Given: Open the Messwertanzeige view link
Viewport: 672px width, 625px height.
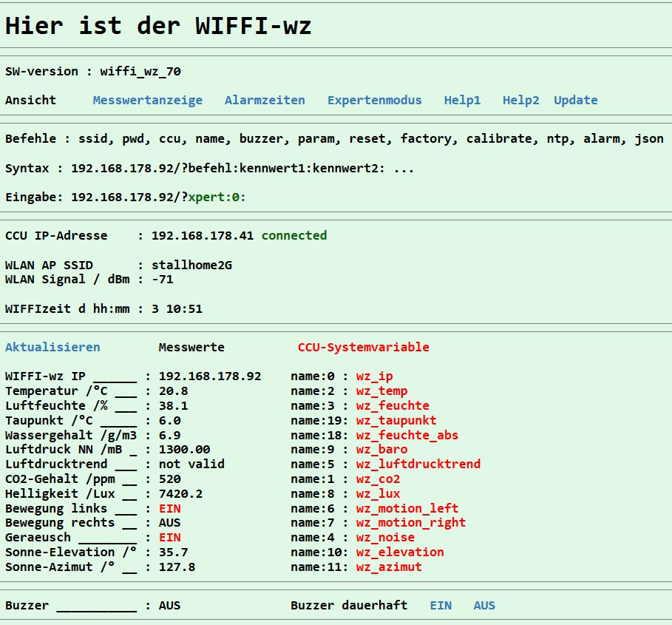Looking at the screenshot, I should tap(148, 101).
